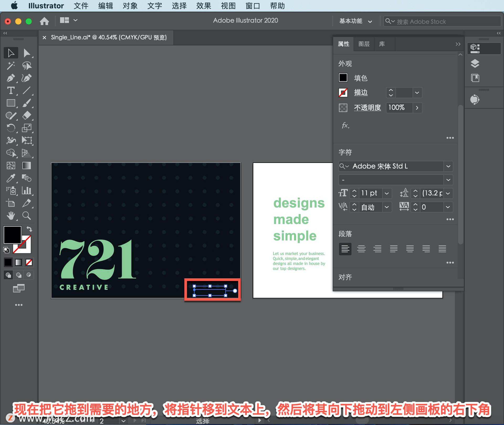Click the 不透明度 link label
The width and height of the screenshot is (504, 425).
tap(367, 108)
